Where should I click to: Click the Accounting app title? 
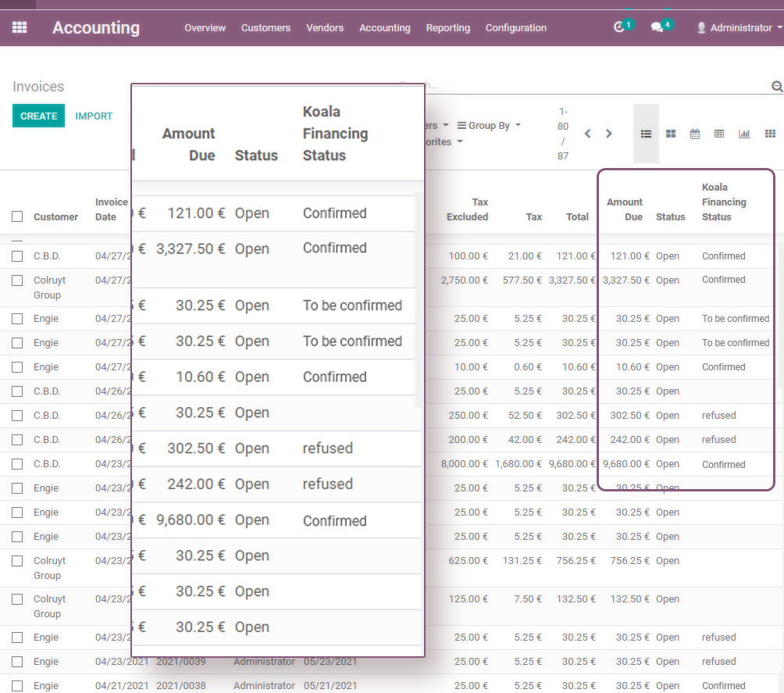tap(96, 27)
